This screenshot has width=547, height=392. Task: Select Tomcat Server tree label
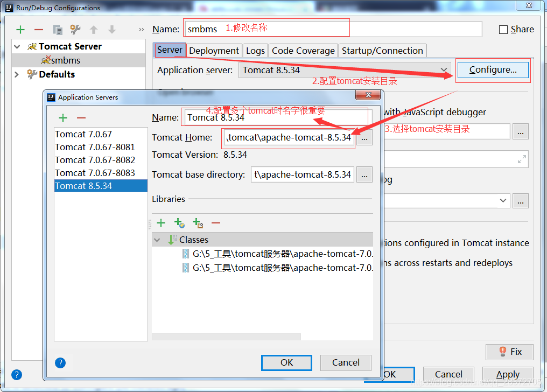click(70, 46)
